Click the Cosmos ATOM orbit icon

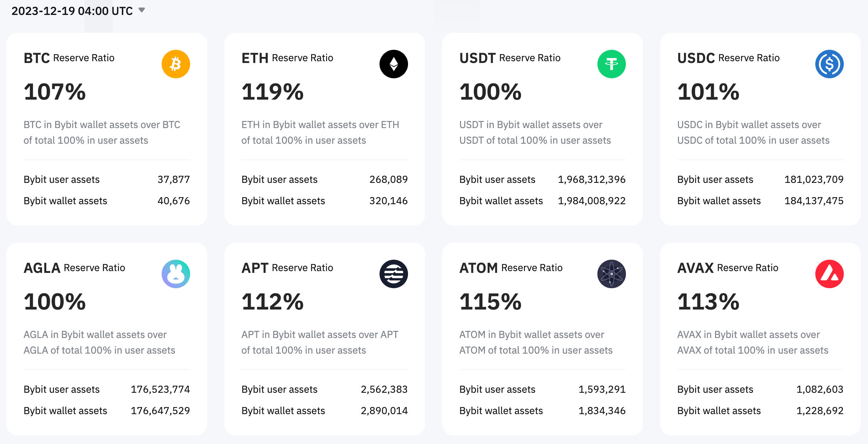[x=611, y=274]
